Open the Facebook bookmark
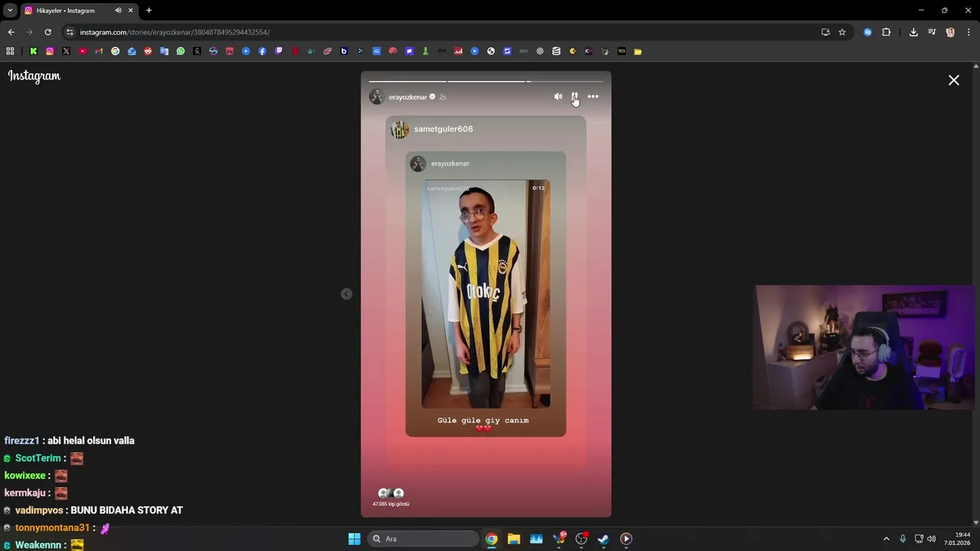 [x=262, y=51]
